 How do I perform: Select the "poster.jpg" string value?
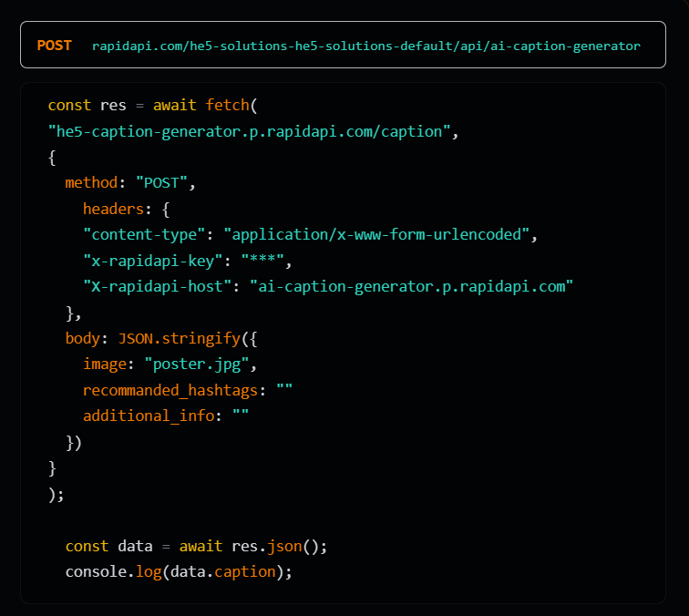pos(197,364)
